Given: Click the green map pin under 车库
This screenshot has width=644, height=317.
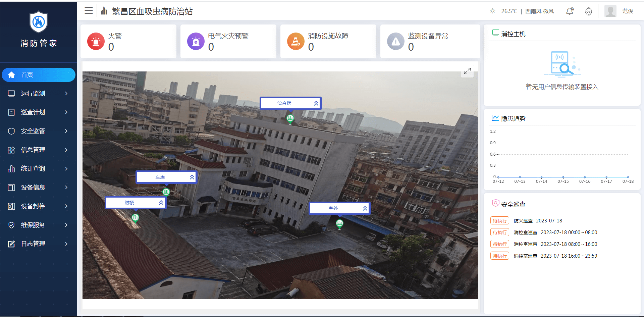Looking at the screenshot, I should [x=166, y=192].
